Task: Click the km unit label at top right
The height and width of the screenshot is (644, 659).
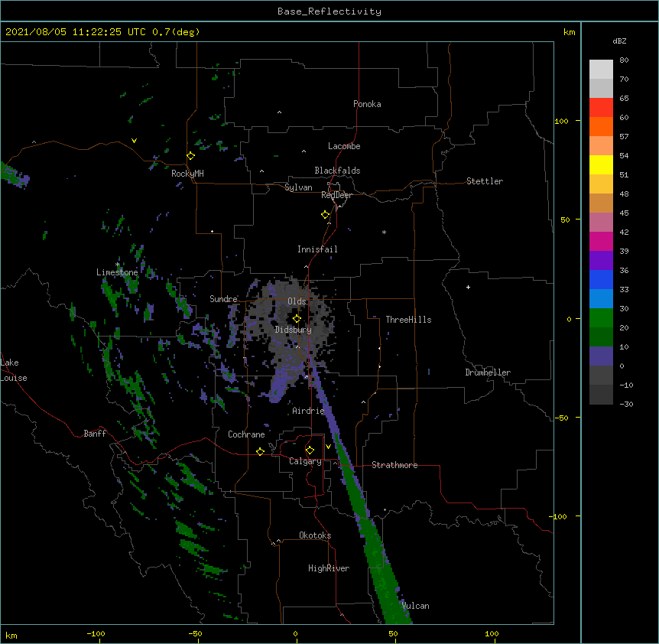Action: pos(570,32)
